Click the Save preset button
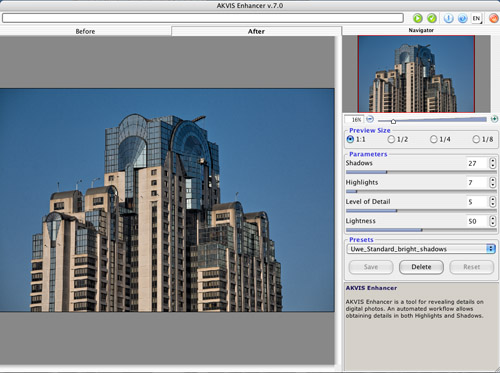The width and height of the screenshot is (500, 373). click(x=371, y=267)
